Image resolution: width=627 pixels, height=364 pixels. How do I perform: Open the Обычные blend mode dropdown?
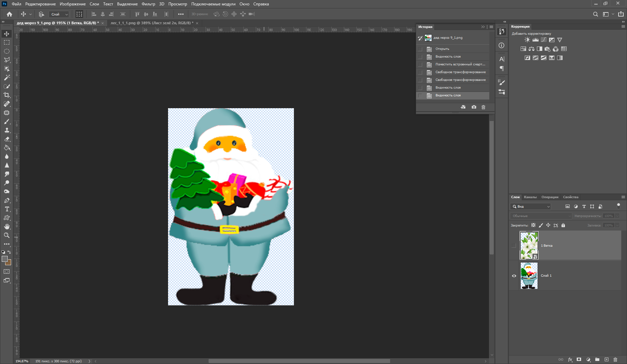(x=541, y=216)
